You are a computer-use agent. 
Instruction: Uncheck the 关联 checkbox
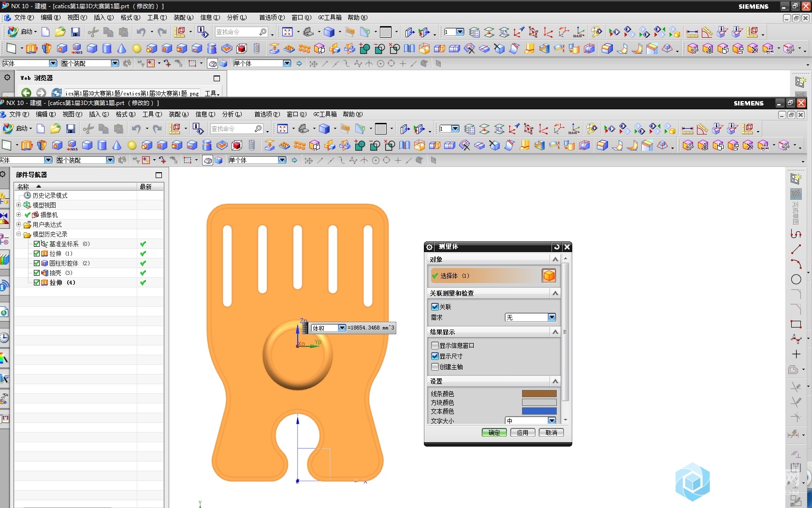coord(435,307)
